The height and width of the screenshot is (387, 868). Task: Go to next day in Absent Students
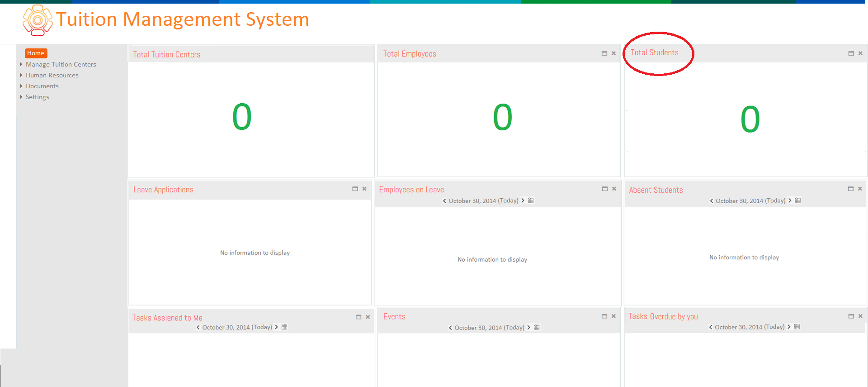[x=790, y=201]
